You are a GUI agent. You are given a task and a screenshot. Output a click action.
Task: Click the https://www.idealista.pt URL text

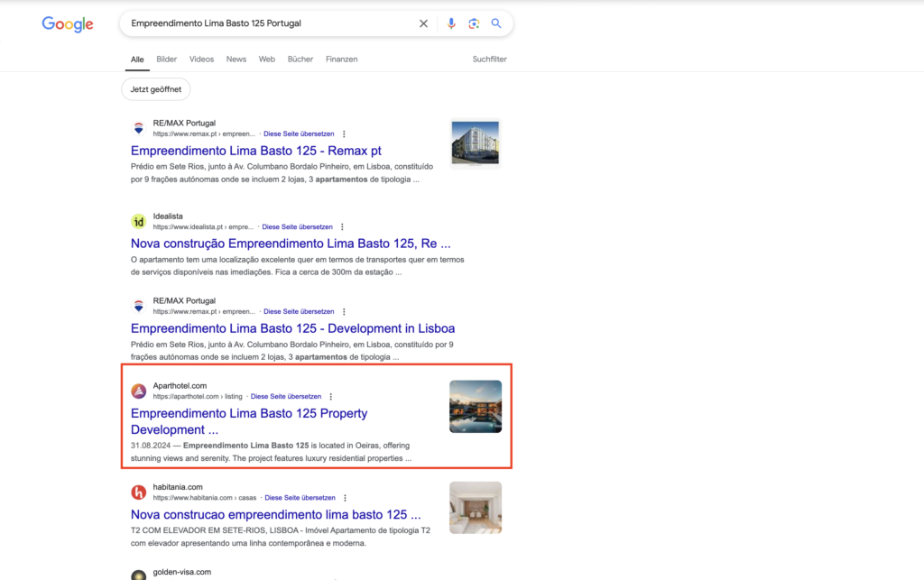pos(203,227)
